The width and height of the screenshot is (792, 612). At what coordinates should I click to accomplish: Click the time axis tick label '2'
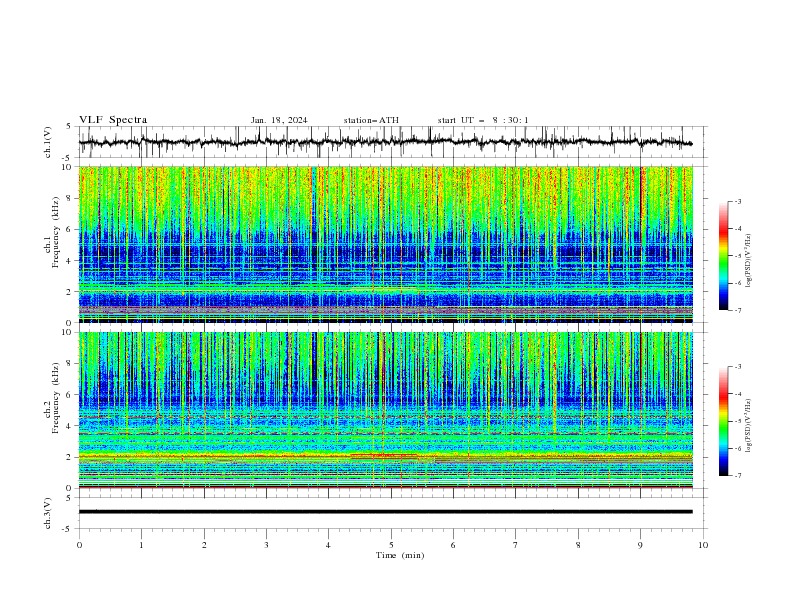[x=204, y=545]
